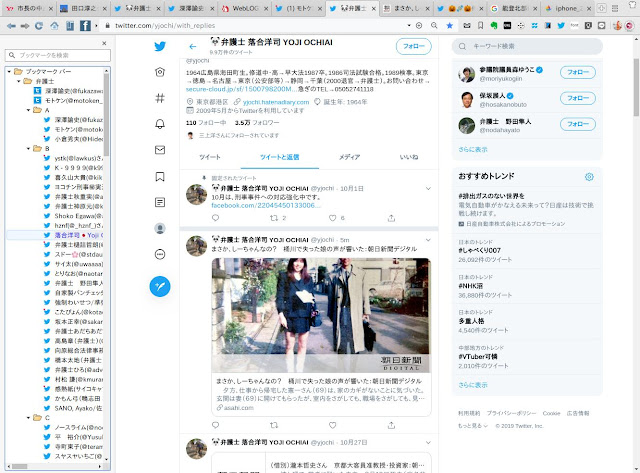Follow 保坂展人
Viewport: 640px width, 473px height.
[578, 98]
